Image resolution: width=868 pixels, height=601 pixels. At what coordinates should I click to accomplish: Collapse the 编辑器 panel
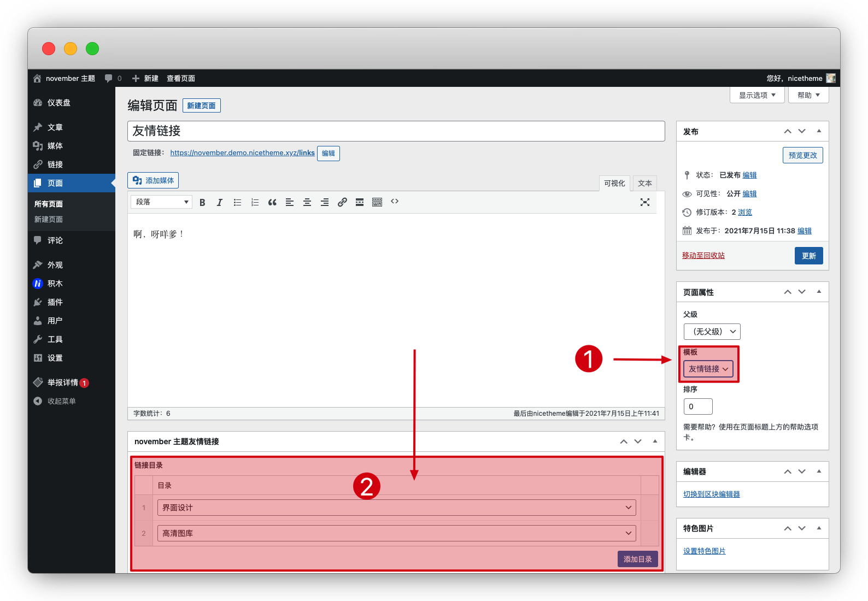click(819, 471)
